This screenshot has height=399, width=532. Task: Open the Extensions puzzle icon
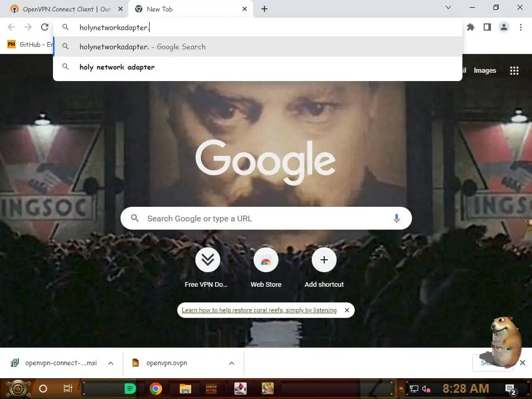coord(471,27)
